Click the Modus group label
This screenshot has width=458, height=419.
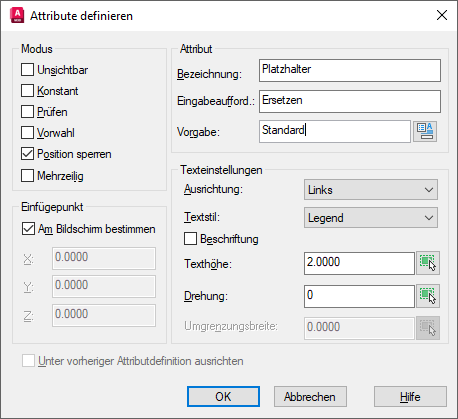(37, 49)
